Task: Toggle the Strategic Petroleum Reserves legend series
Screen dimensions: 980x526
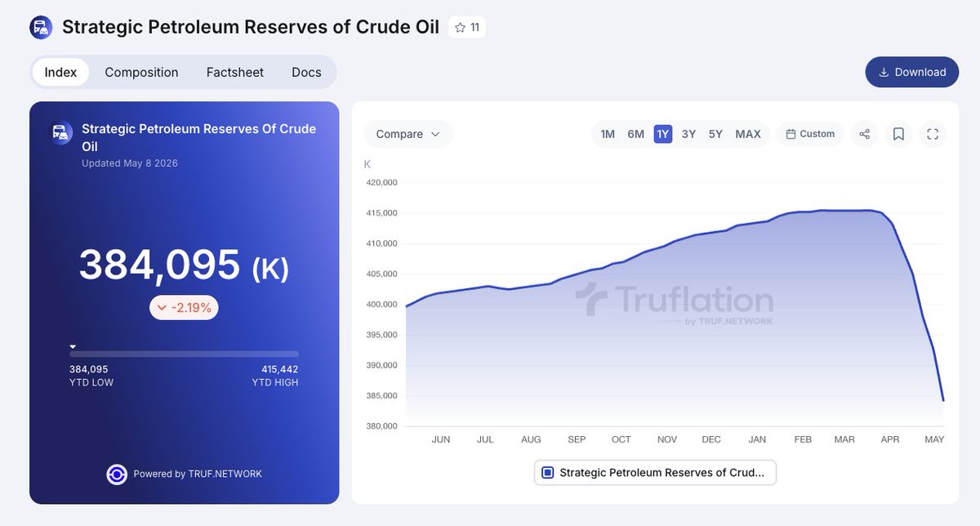Action: (655, 472)
